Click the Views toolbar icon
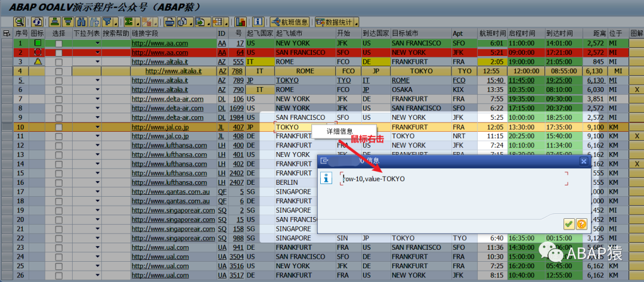The height and width of the screenshot is (282, 644). click(x=183, y=21)
